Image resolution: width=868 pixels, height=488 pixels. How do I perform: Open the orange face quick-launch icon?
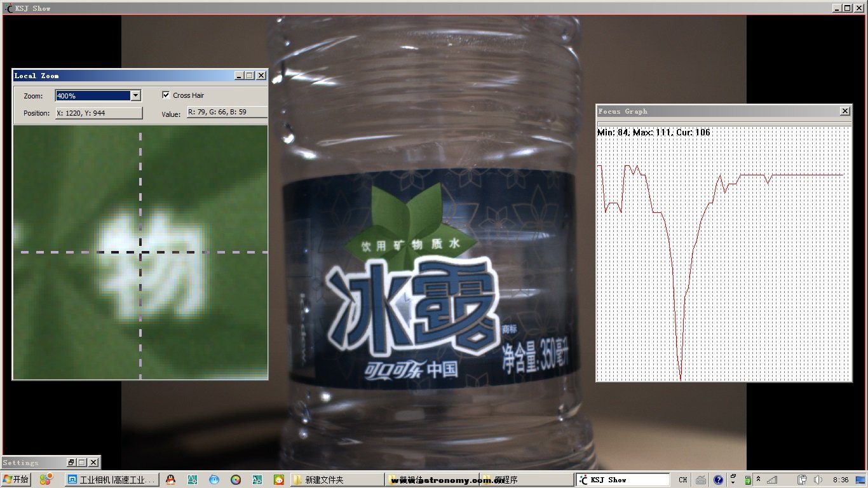tap(278, 480)
